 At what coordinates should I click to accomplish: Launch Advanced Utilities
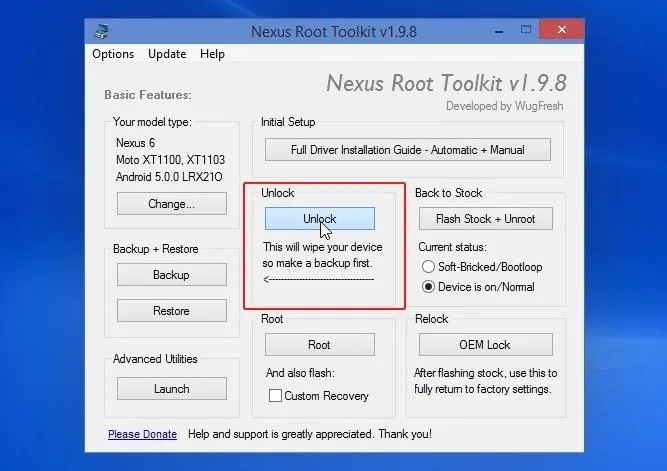coord(171,388)
